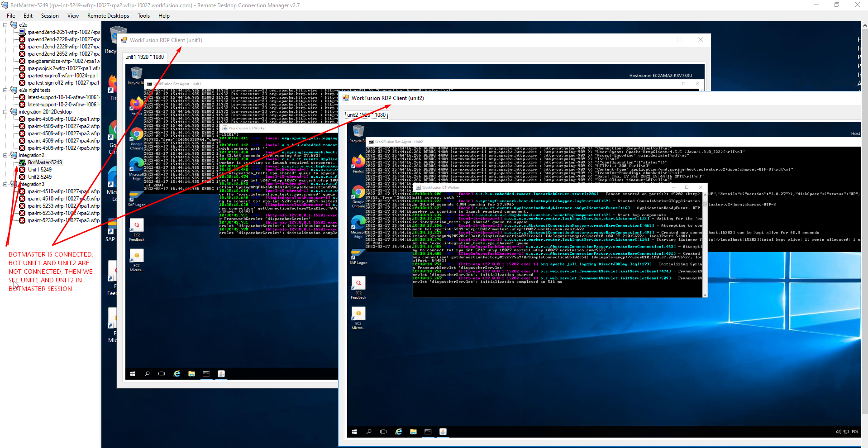
Task: Open the Edit menu
Action: [x=28, y=16]
